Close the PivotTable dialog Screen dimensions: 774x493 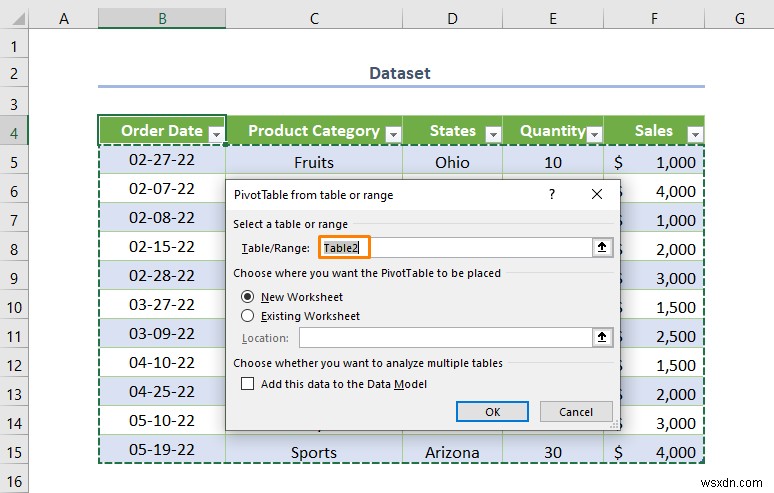coord(597,195)
